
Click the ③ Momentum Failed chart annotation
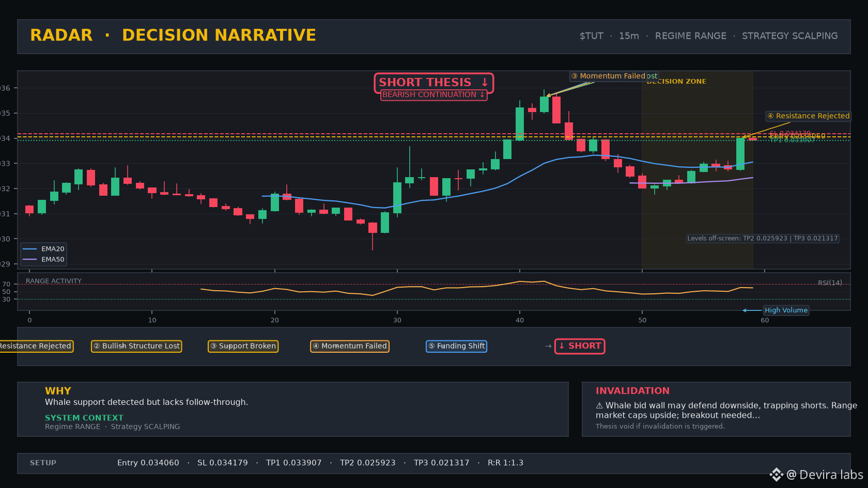(608, 76)
